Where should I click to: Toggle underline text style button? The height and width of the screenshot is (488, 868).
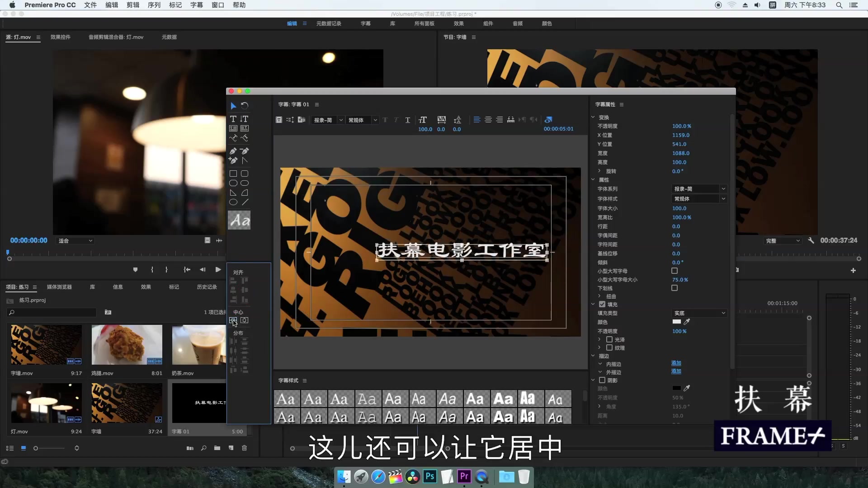pos(408,120)
